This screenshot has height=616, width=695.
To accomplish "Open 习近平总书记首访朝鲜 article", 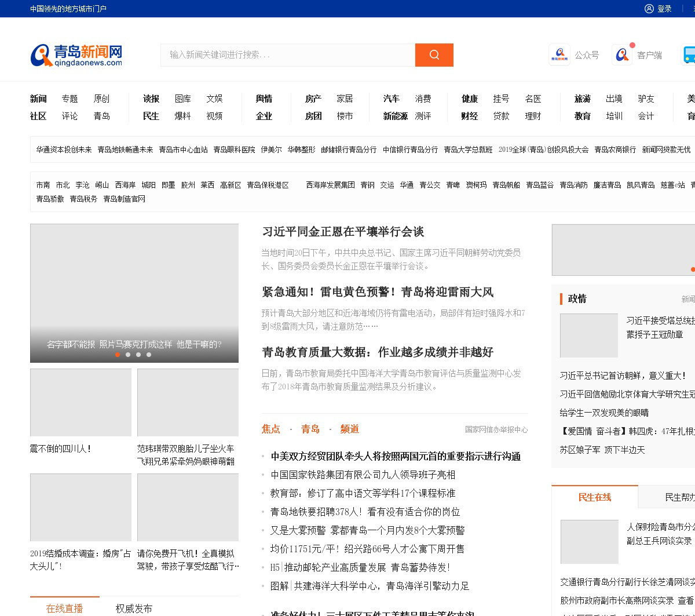I will click(x=623, y=376).
